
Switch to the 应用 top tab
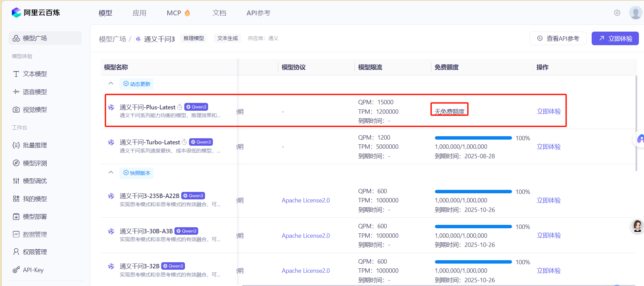coord(139,13)
